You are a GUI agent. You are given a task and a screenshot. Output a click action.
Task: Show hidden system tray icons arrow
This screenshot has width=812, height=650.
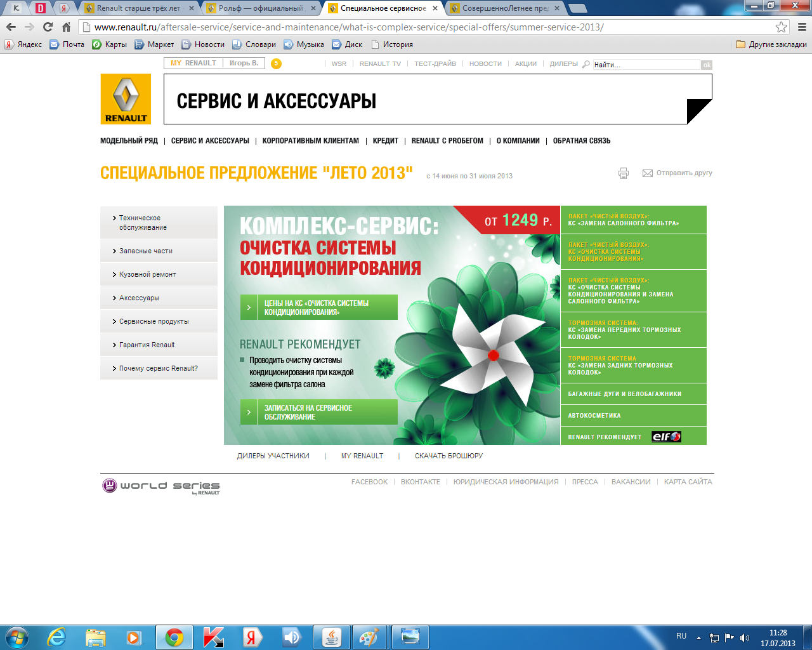pos(698,637)
